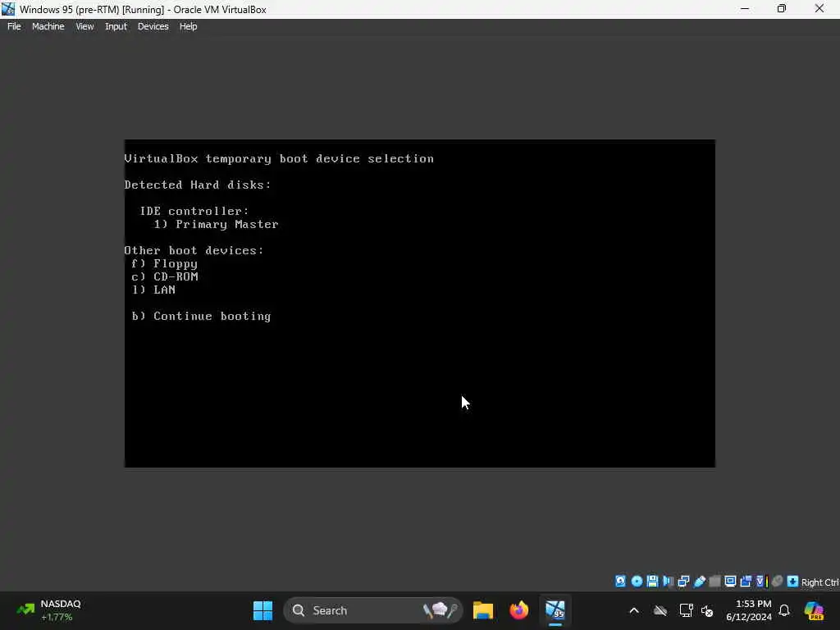Click the 'IDE controller:' text
Screen dimensions: 840x630
click(x=194, y=211)
